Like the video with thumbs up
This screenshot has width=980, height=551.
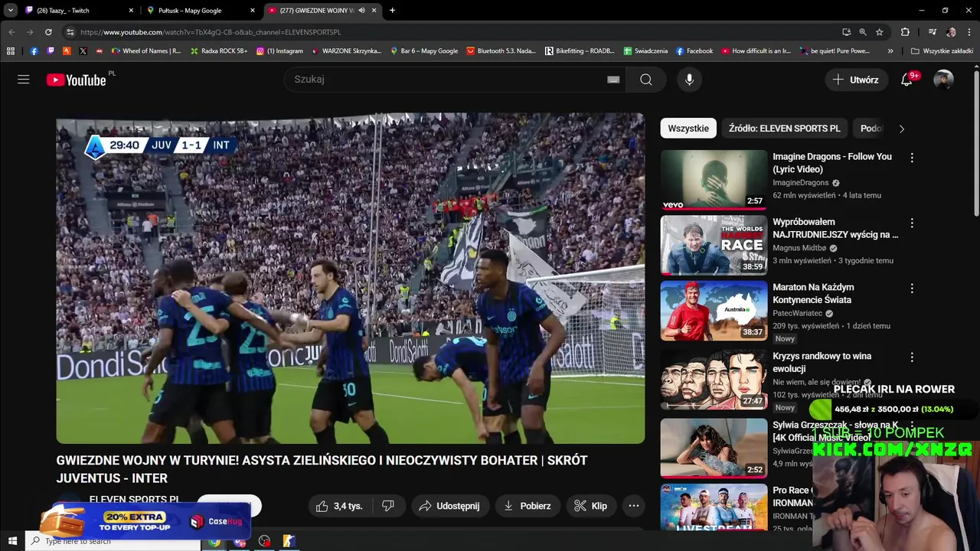339,506
